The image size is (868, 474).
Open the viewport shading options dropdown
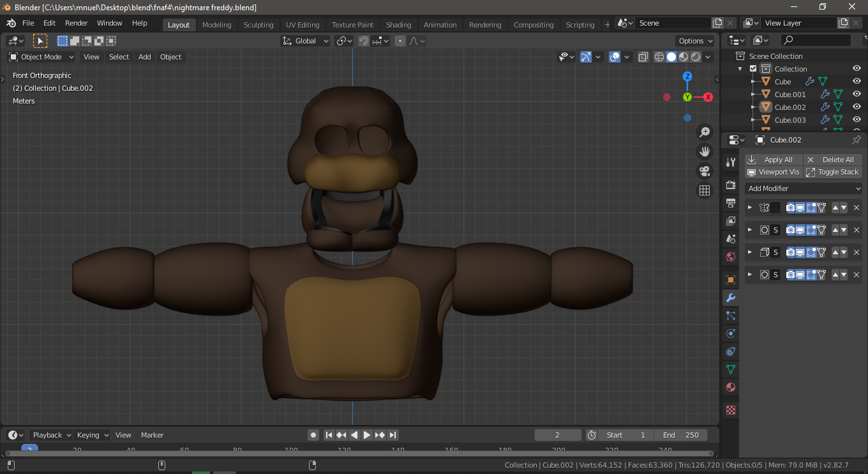(x=708, y=57)
